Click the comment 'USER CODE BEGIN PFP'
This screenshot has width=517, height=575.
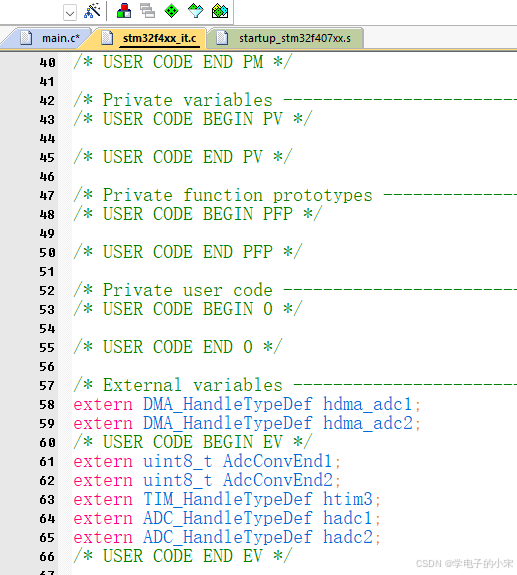pyautogui.click(x=198, y=214)
